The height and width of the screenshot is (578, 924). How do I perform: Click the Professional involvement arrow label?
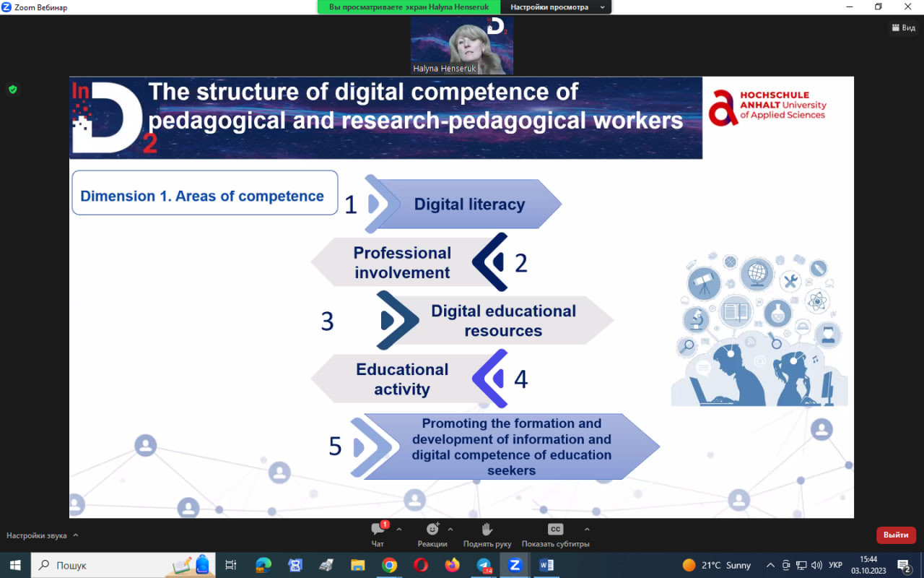[x=402, y=262]
